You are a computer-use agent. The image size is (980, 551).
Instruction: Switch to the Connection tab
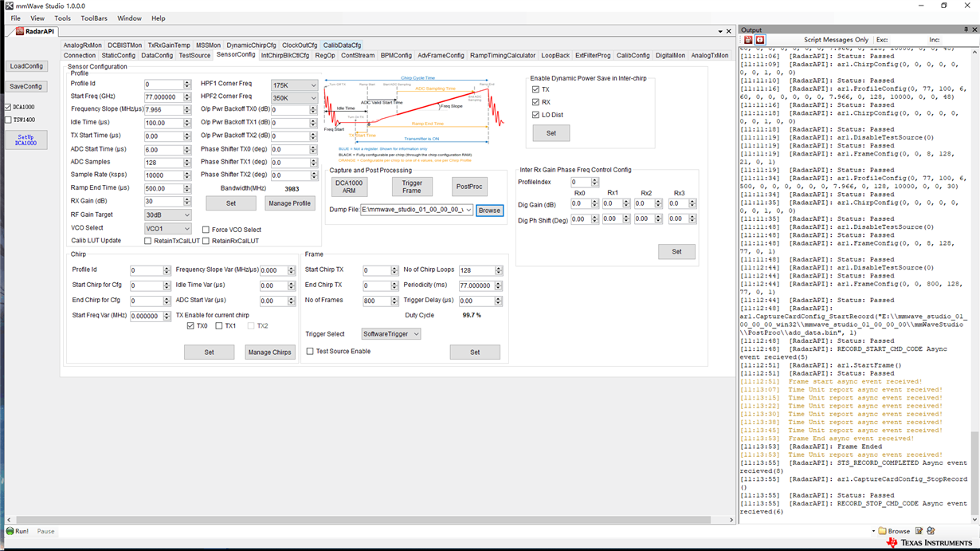(80, 56)
